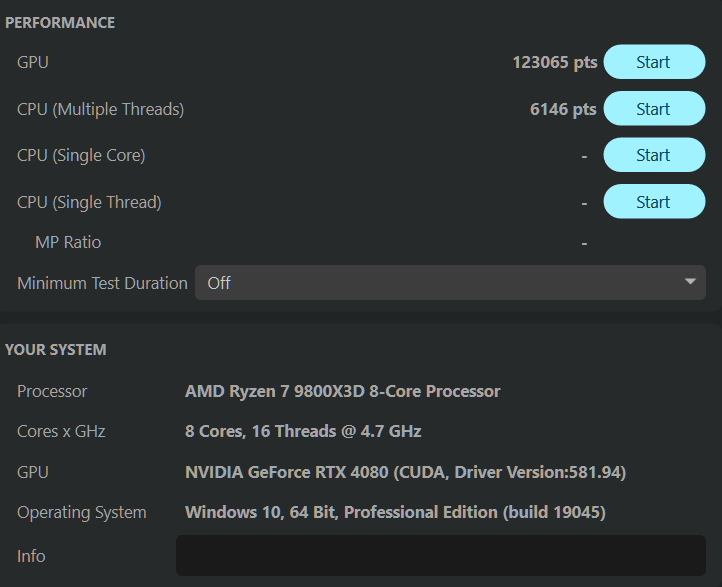722x587 pixels.
Task: Click the AMD Ryzen 7 9800X3D processor name
Action: (x=342, y=391)
